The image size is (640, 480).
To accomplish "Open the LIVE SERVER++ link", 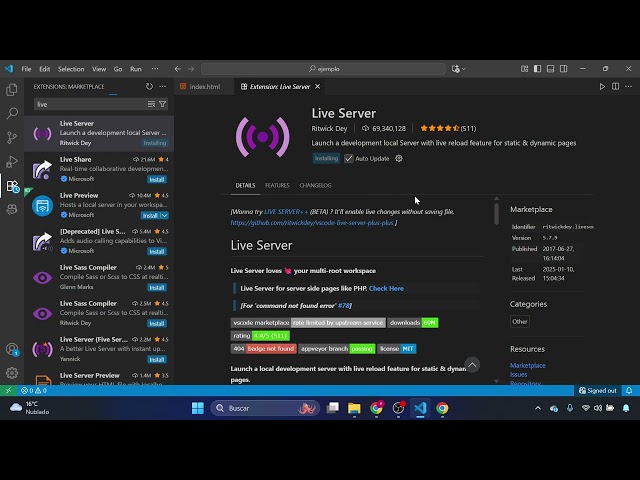I will 286,211.
